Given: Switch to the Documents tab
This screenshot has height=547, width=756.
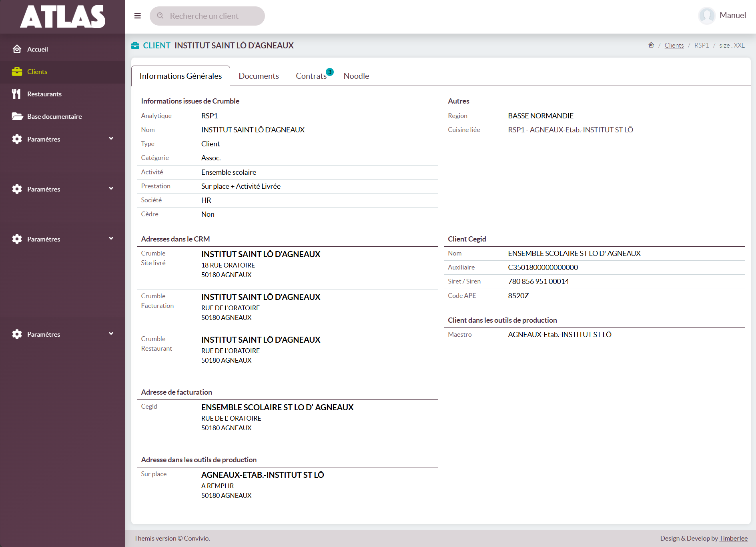Looking at the screenshot, I should 259,76.
